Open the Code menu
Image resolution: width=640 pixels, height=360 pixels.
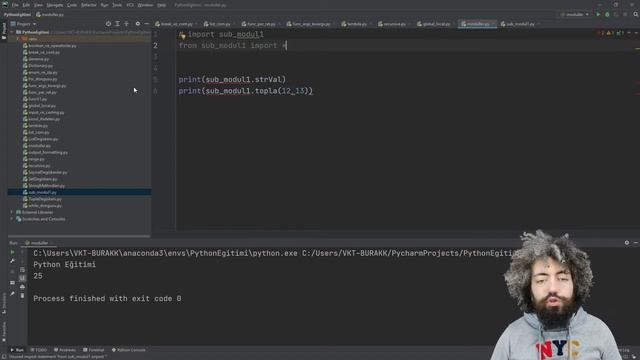[72, 5]
